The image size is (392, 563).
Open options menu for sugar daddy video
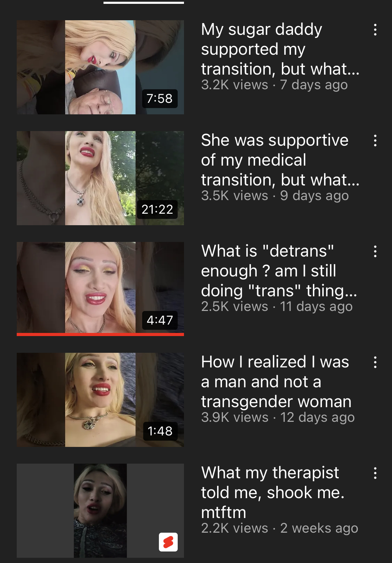375,30
